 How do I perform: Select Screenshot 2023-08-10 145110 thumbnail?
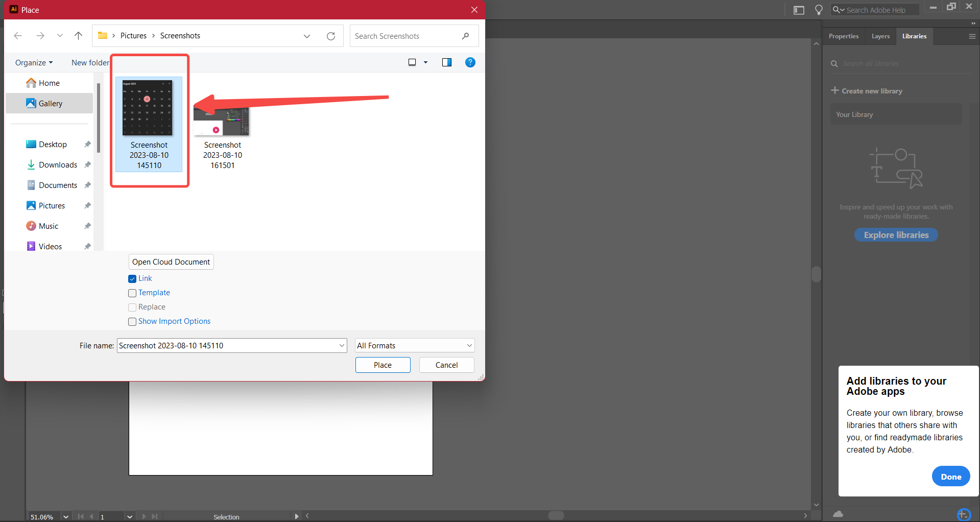[x=149, y=124]
